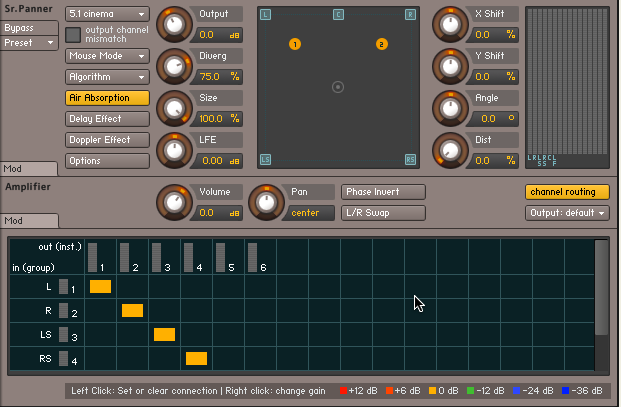
Task: Click the Amplifier Pan knob
Action: [x=266, y=202]
